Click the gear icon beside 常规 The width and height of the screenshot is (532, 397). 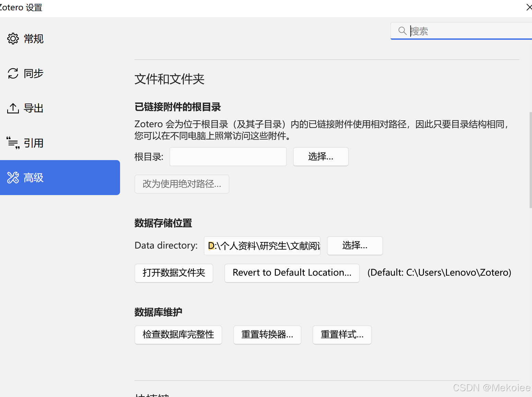[13, 39]
